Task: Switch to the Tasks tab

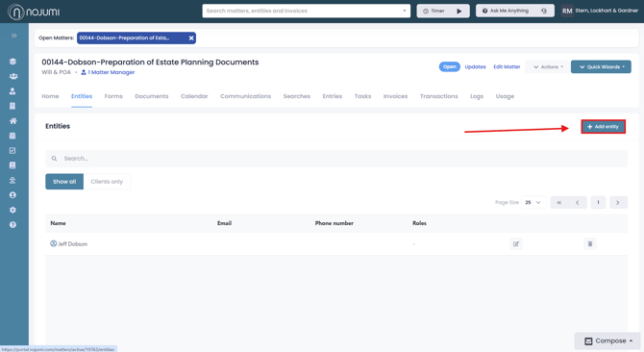Action: coord(362,96)
